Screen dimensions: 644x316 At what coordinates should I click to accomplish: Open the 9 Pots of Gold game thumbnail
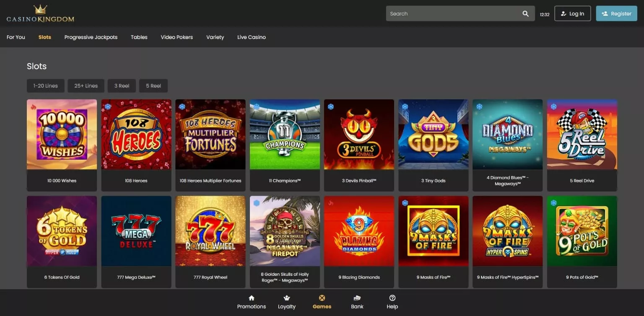pos(582,231)
